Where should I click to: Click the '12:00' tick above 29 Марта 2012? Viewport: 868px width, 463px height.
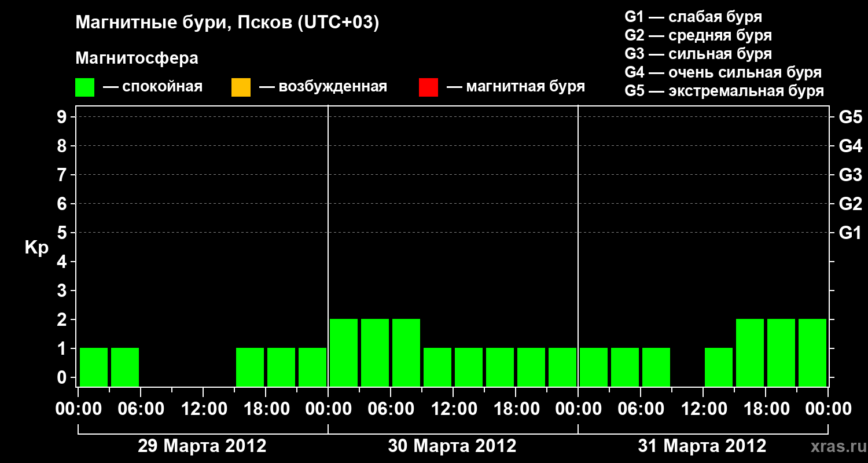click(204, 409)
